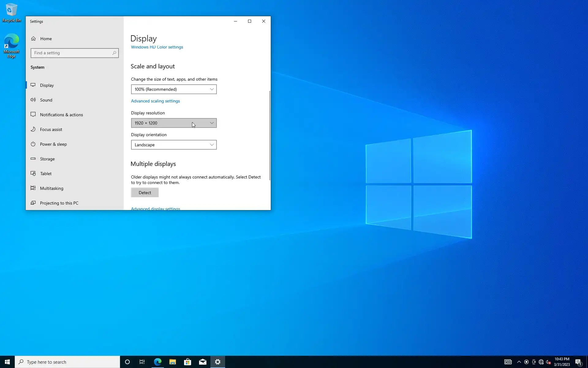Click the Focus assist moon icon
Viewport: 588px width, 368px height.
[x=33, y=129]
